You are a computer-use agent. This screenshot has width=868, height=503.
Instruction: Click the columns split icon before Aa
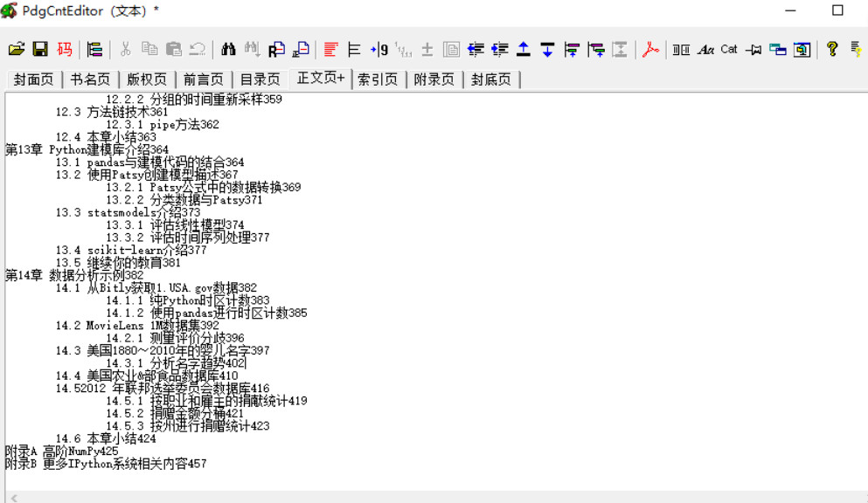tap(681, 49)
